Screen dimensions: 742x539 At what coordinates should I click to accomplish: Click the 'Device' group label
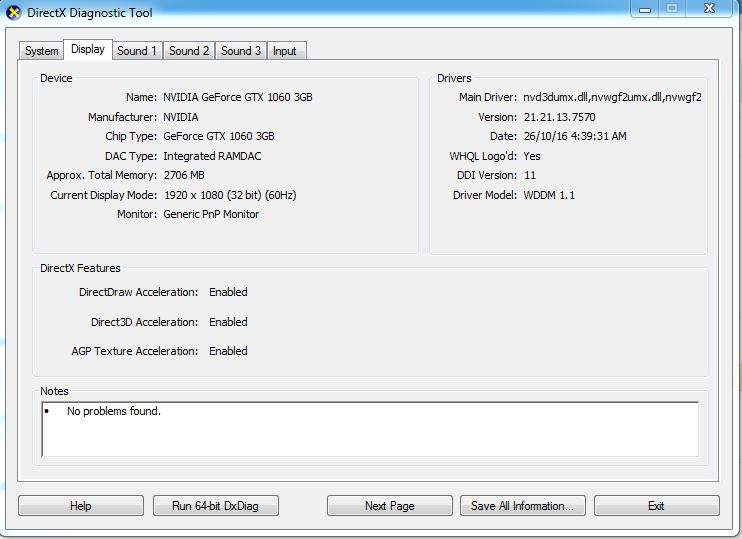click(56, 78)
